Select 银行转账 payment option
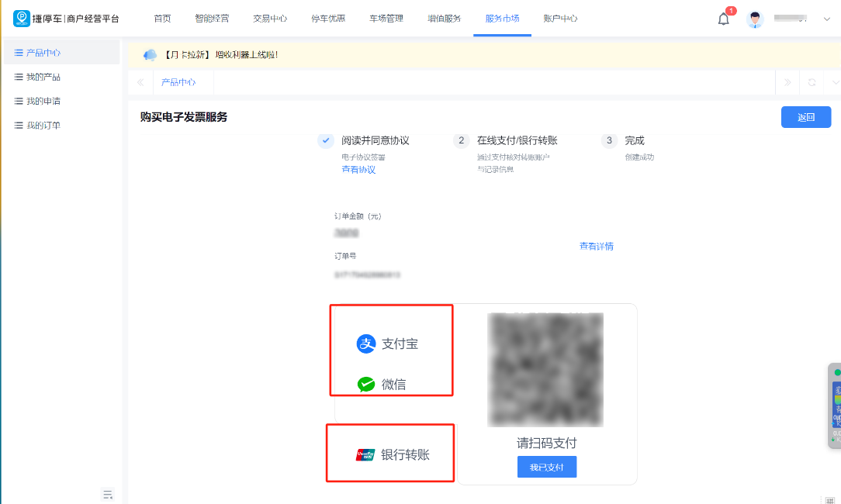This screenshot has height=504, width=841. coord(393,455)
